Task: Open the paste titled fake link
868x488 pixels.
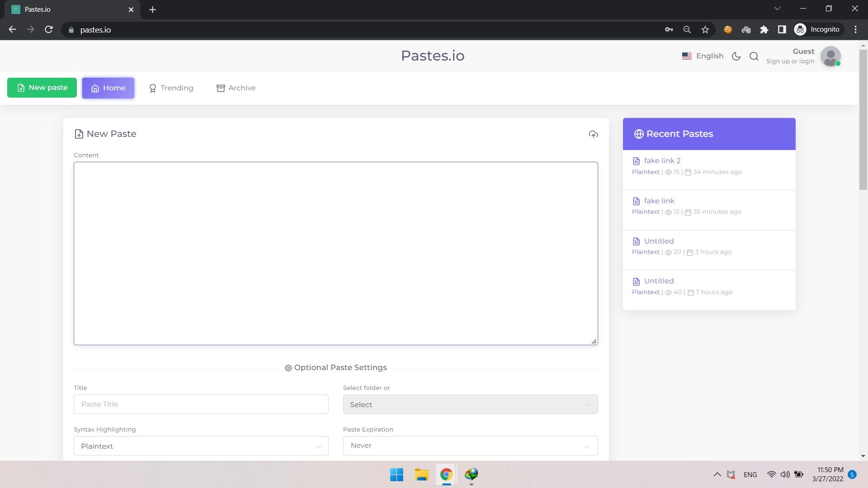Action: 659,201
